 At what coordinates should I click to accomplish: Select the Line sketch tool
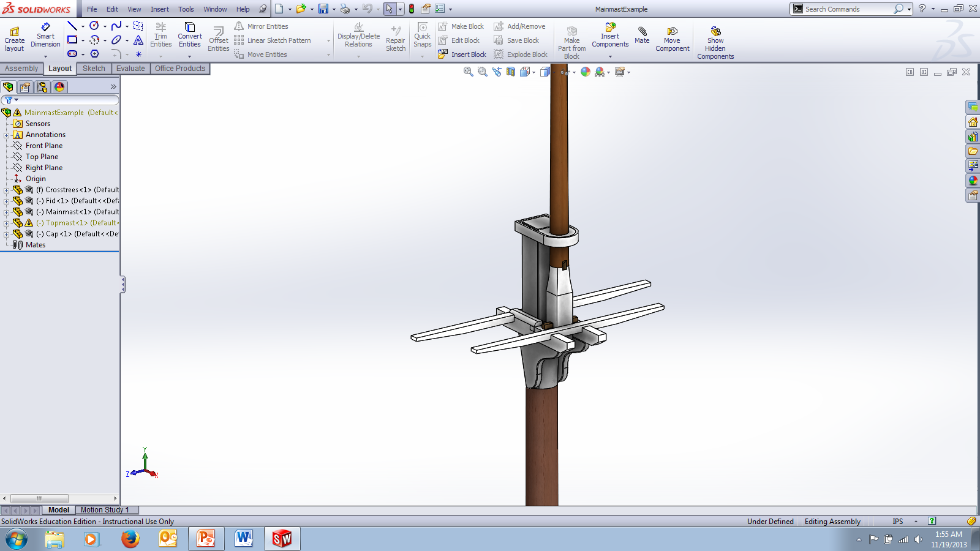coord(72,26)
